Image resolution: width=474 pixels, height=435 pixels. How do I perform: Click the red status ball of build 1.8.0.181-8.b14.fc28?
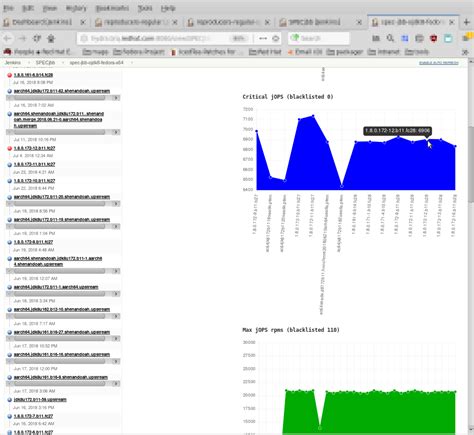point(9,75)
